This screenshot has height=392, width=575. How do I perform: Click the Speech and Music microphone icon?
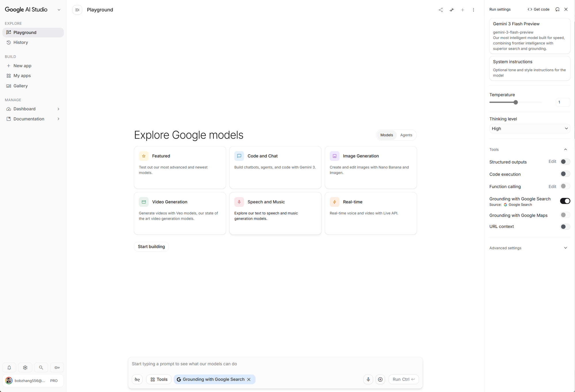click(x=239, y=202)
